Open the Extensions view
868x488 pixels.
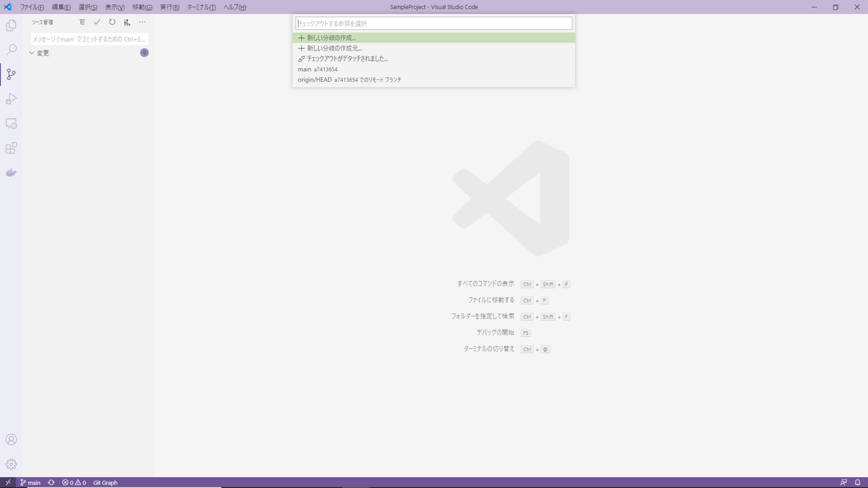click(11, 148)
